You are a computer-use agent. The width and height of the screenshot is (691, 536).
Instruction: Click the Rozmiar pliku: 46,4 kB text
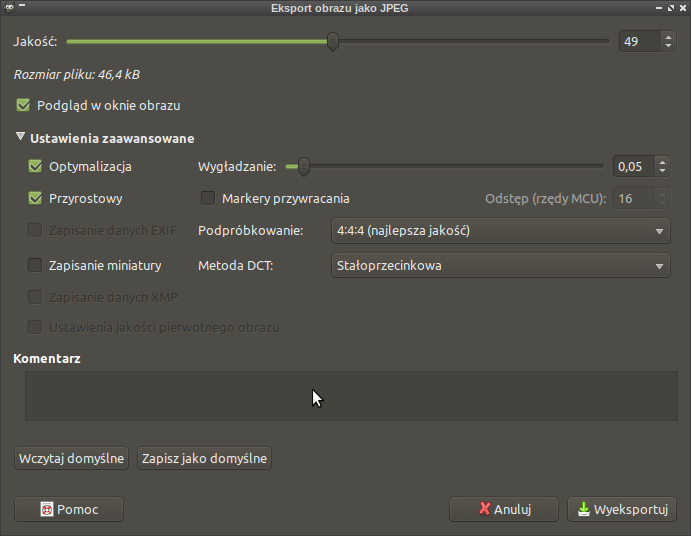tap(77, 74)
